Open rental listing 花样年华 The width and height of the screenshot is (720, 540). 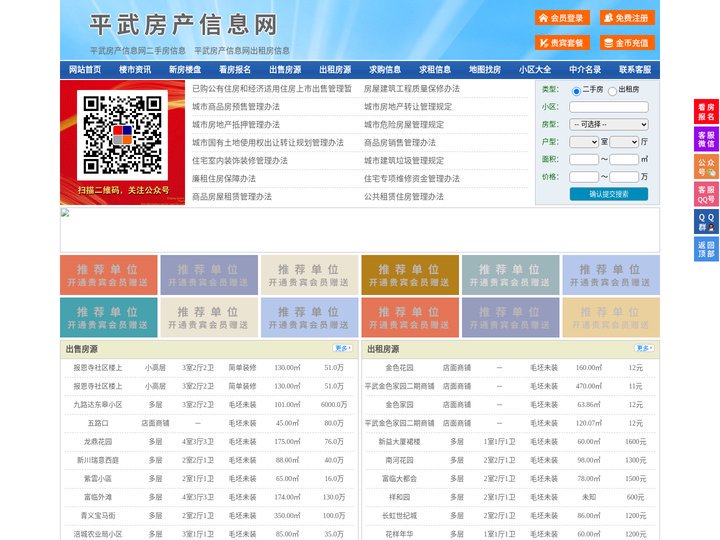(399, 534)
